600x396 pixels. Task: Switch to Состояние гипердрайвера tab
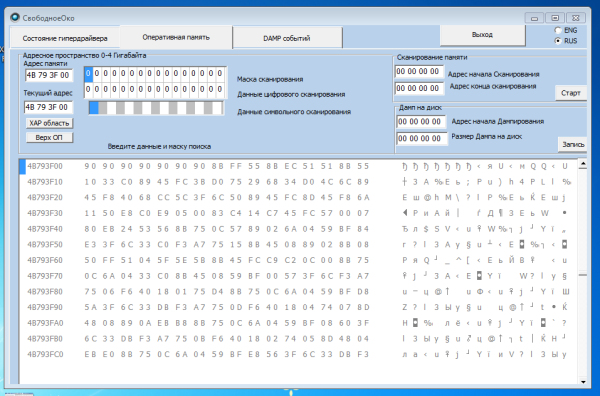(65, 38)
